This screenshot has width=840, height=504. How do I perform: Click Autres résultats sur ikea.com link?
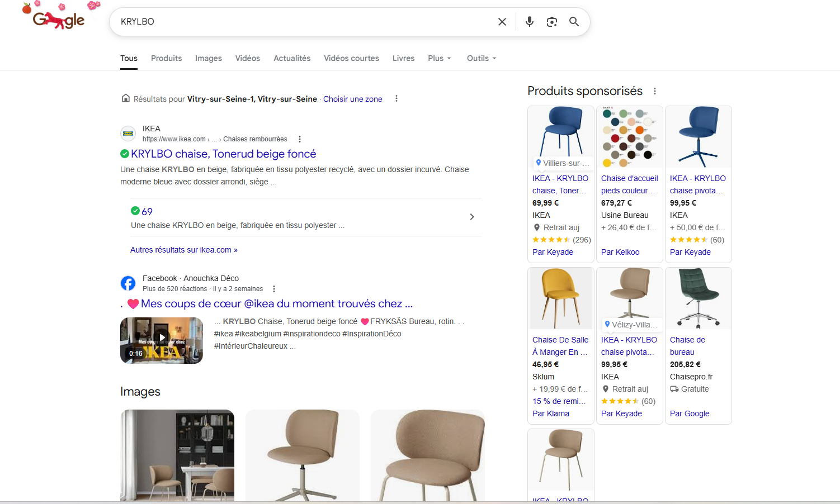coord(183,250)
